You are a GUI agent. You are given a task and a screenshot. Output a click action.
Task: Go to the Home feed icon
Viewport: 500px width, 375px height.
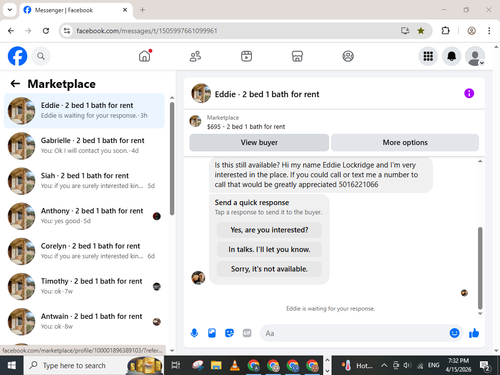(145, 56)
